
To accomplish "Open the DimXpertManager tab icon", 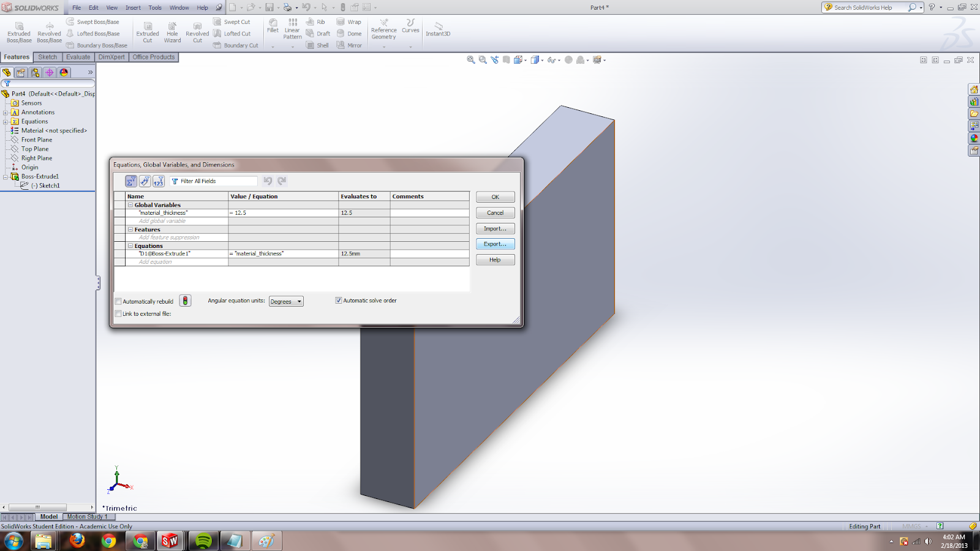I will coord(50,72).
